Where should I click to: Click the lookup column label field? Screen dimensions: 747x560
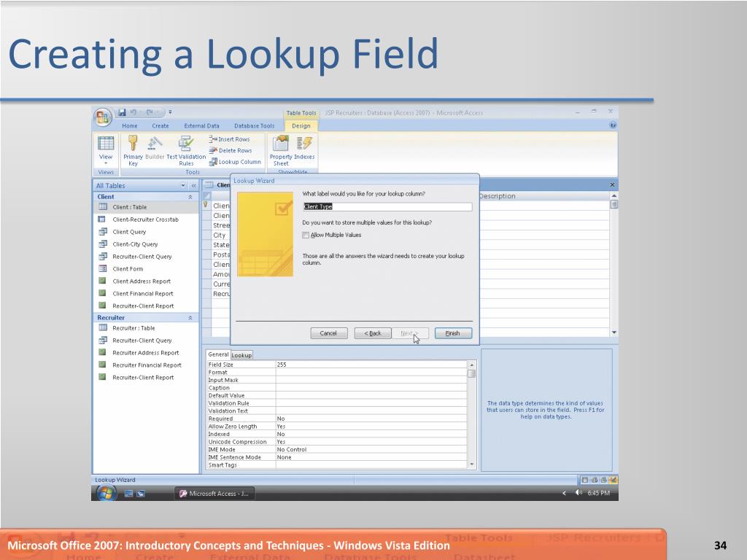coord(387,206)
